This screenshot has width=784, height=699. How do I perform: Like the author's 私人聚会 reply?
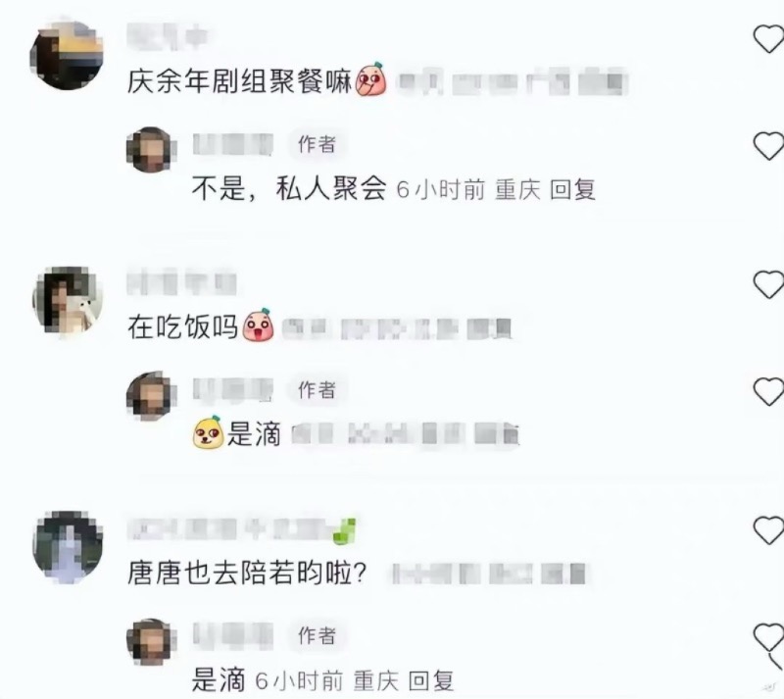coord(769,146)
